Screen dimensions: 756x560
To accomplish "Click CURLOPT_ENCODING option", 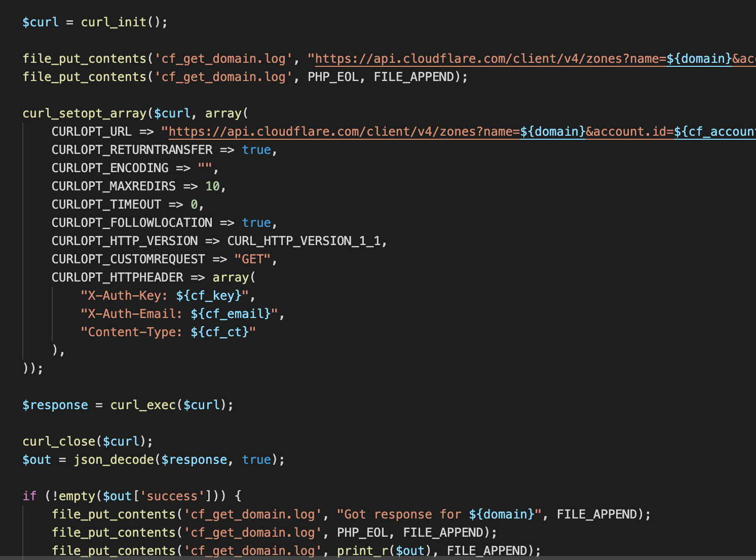I will pyautogui.click(x=110, y=168).
